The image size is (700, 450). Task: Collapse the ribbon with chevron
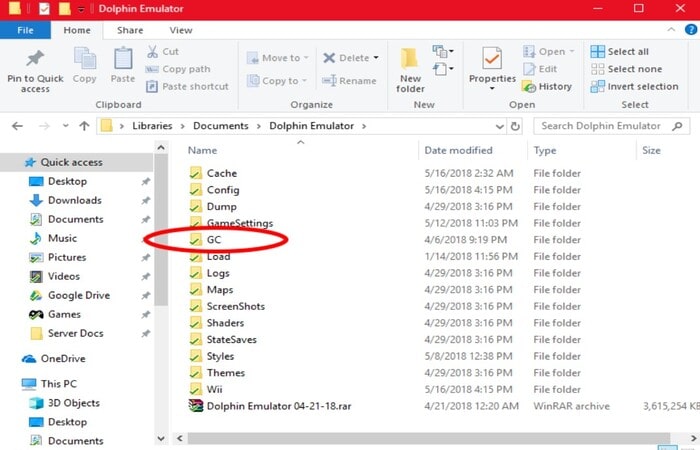pos(671,29)
